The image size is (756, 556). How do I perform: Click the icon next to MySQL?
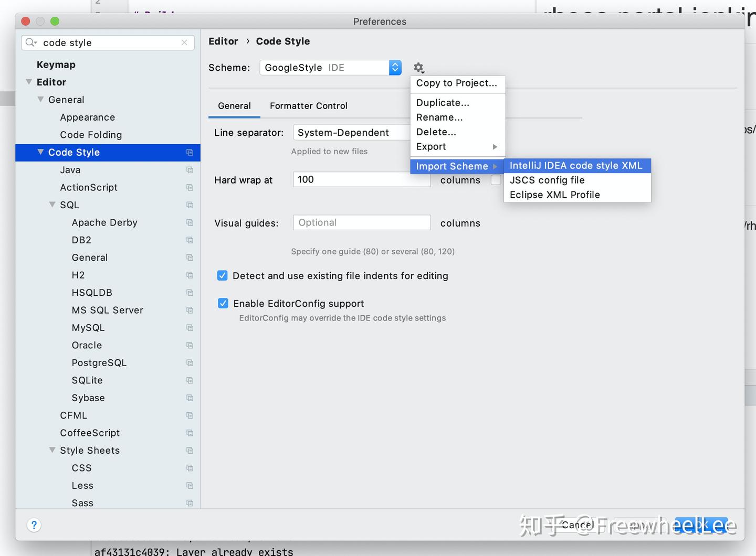(x=190, y=327)
